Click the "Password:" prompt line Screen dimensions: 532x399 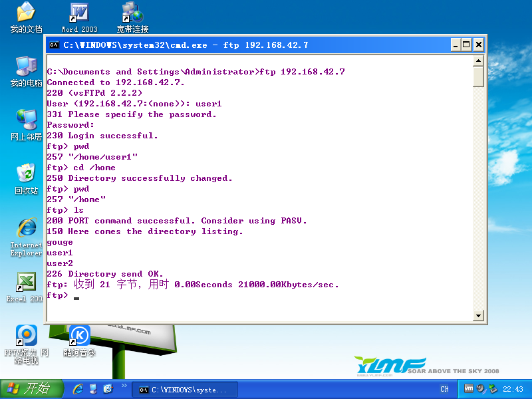click(70, 125)
